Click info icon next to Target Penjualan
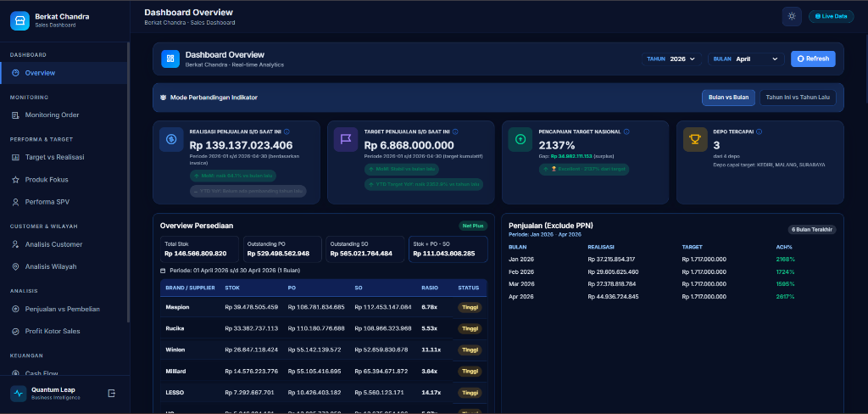Screen dimensions: 868x414 pos(455,131)
